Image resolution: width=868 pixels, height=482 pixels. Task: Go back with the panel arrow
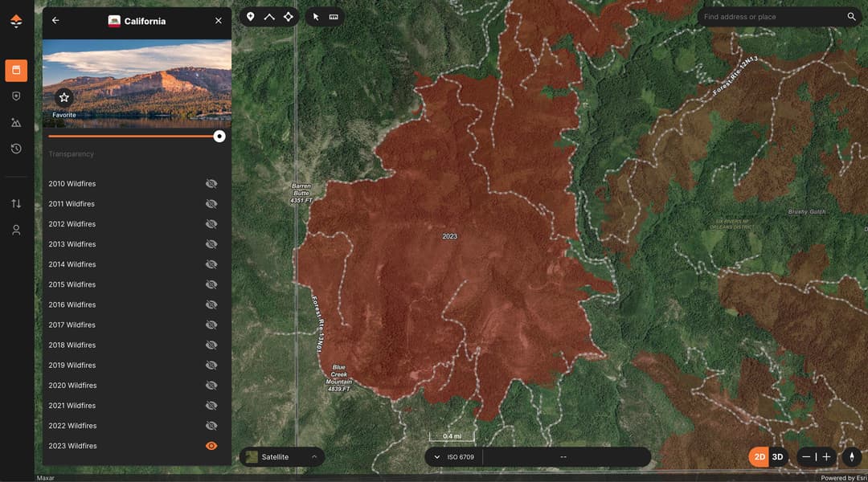pos(55,20)
